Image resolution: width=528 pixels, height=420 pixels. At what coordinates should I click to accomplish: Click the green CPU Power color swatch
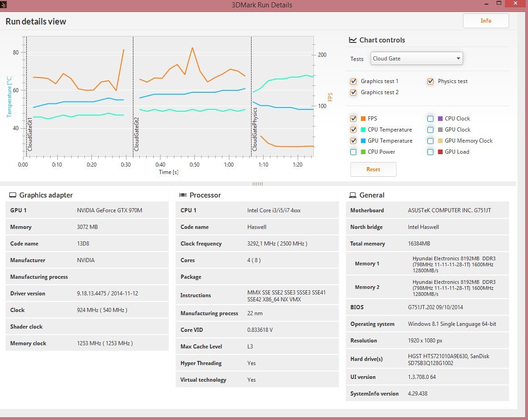(x=363, y=152)
